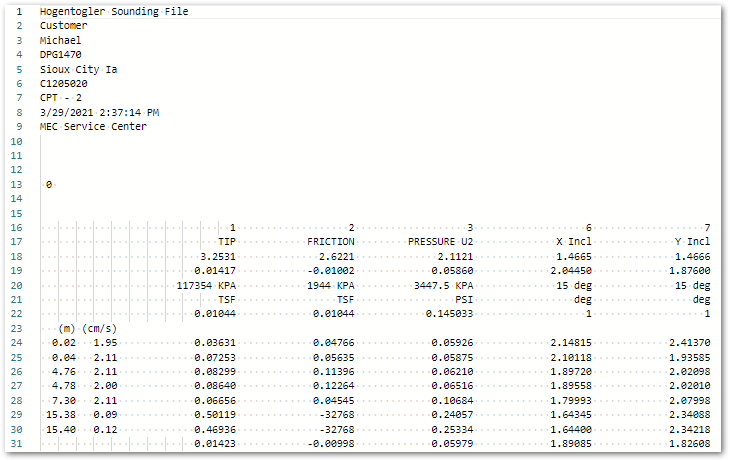Click the '3447.5 KPA' pressure value
The height and width of the screenshot is (461, 730).
coord(444,285)
